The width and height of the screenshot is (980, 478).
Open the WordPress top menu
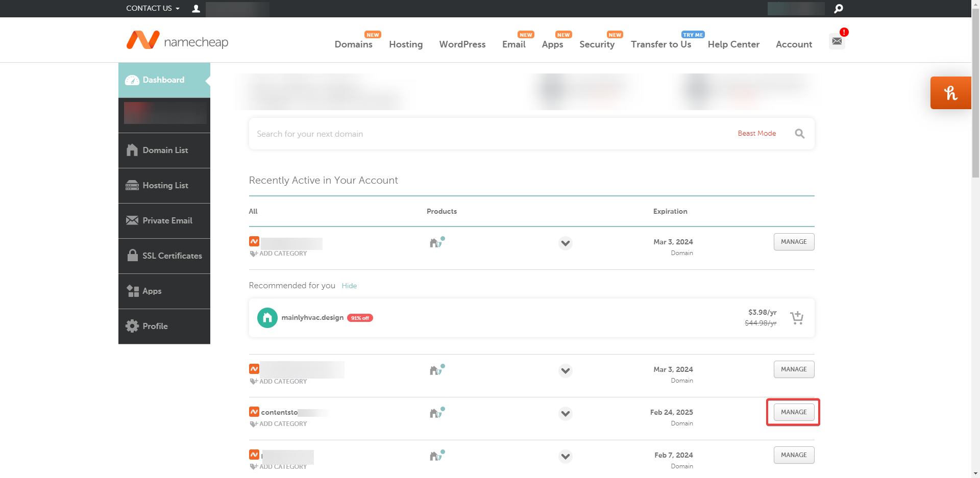pyautogui.click(x=462, y=44)
